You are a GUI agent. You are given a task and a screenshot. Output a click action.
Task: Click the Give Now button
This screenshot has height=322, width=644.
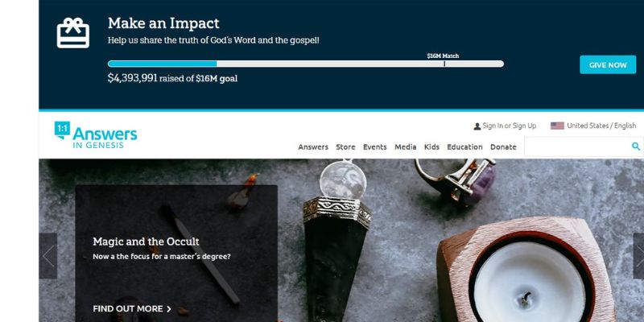pos(608,65)
